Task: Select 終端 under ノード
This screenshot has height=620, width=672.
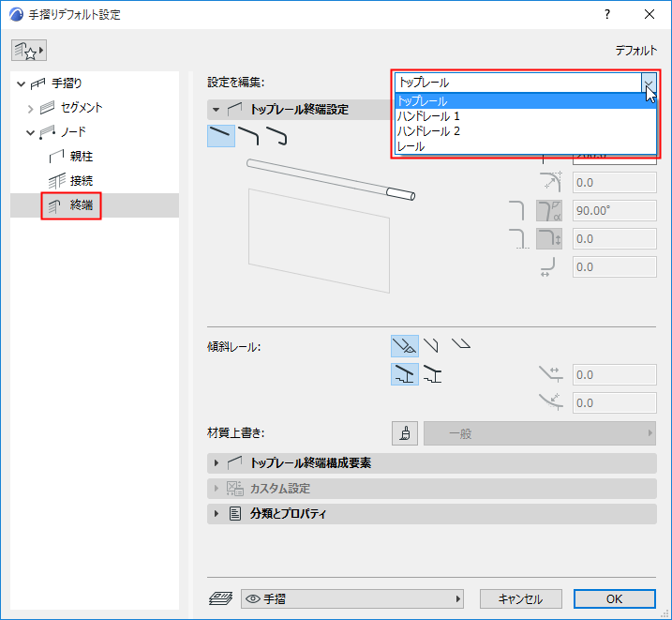Action: coord(81,205)
